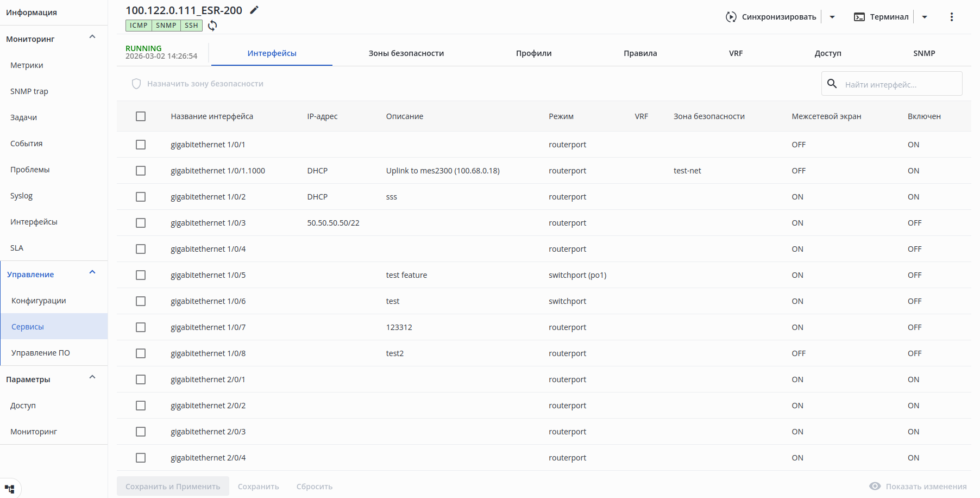Screen dimensions: 980x498
Task: Click the refresh icon beside SSH badge
Action: [212, 26]
